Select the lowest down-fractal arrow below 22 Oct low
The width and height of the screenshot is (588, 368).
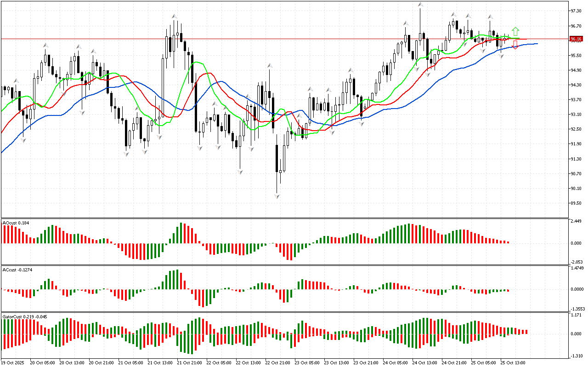pos(277,196)
